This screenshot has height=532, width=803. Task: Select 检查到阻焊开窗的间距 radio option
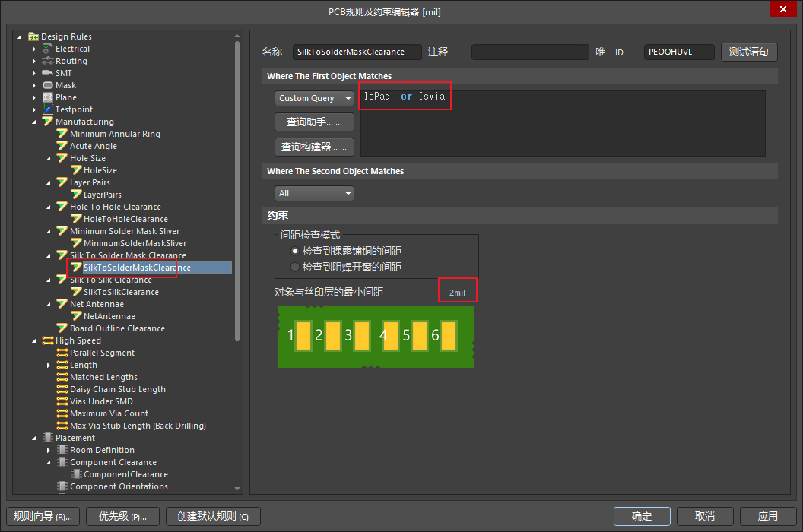295,267
